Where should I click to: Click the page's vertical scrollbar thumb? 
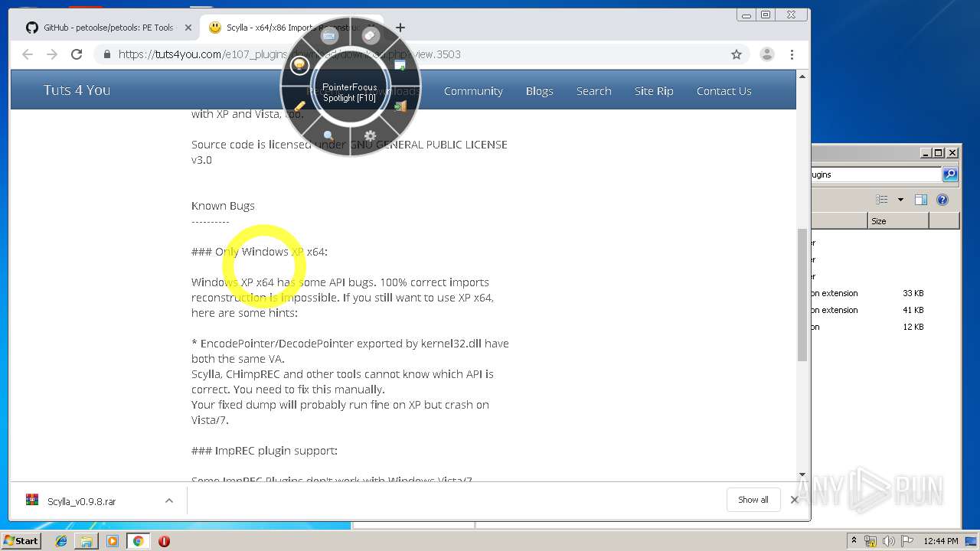point(802,295)
